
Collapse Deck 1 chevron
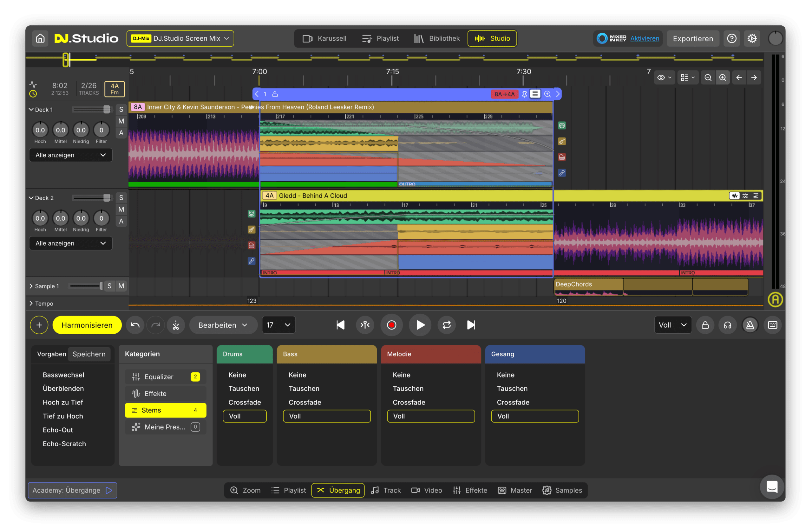coord(31,109)
